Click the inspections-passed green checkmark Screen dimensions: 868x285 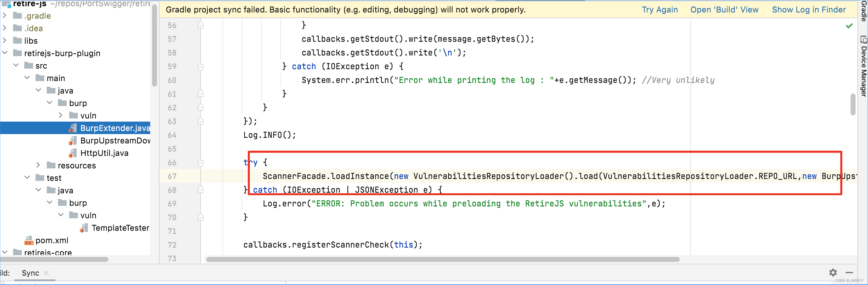click(849, 25)
